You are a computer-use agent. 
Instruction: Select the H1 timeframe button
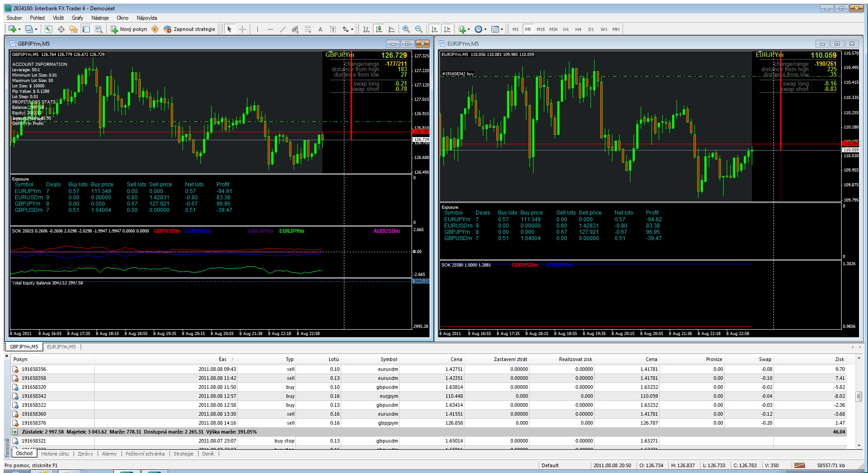click(x=566, y=30)
